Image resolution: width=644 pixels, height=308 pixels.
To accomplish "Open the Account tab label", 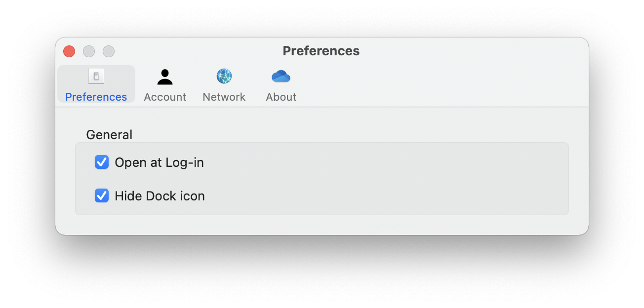I will 165,97.
